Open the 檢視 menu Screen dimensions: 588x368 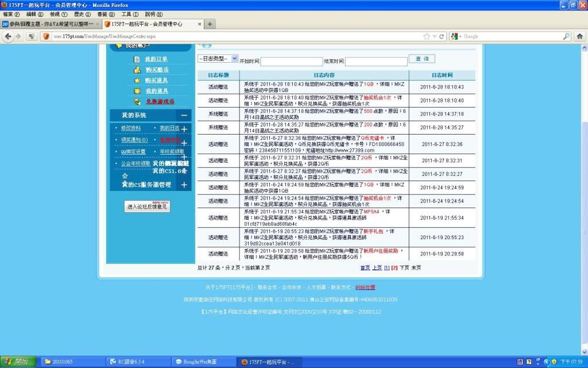pos(59,14)
